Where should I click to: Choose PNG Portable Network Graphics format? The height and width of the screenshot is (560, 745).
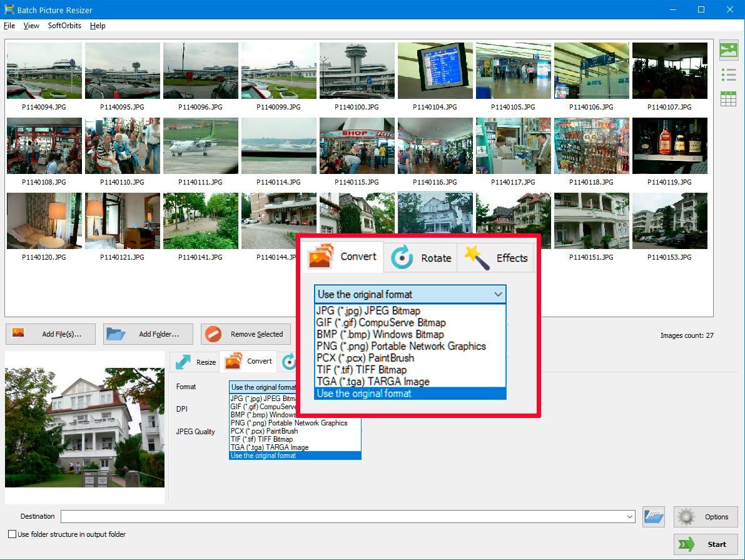pos(288,423)
